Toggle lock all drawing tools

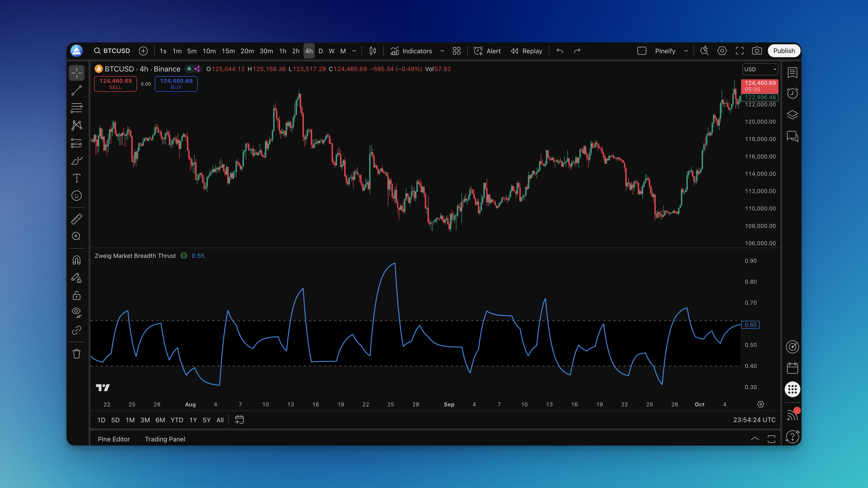click(77, 295)
